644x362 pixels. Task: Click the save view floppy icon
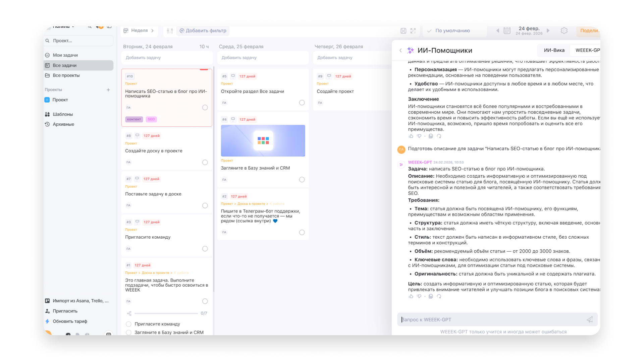click(403, 31)
